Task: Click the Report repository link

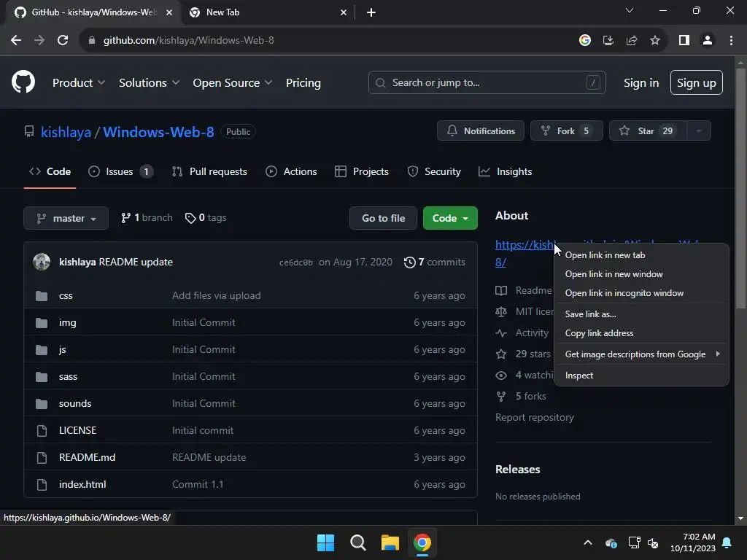Action: pyautogui.click(x=535, y=418)
